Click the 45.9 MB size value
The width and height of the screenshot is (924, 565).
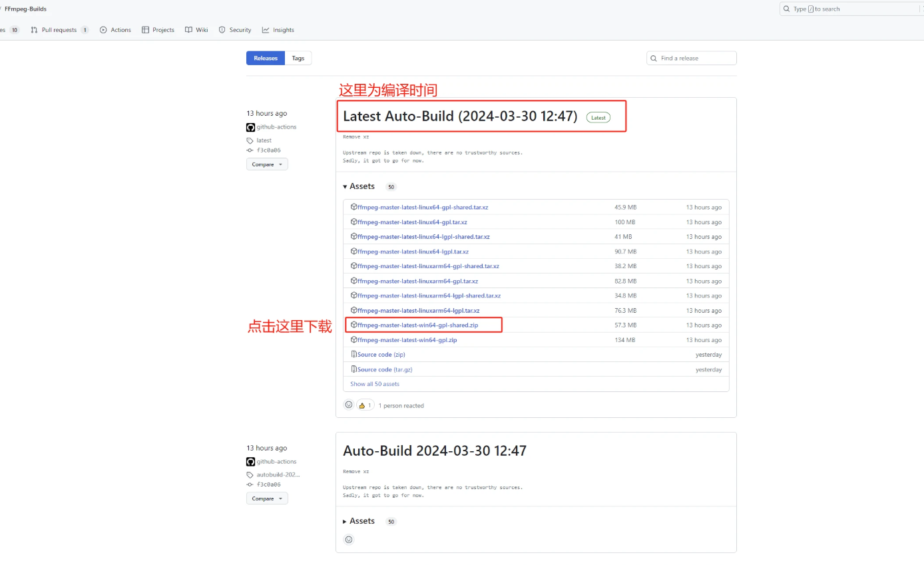[625, 207]
